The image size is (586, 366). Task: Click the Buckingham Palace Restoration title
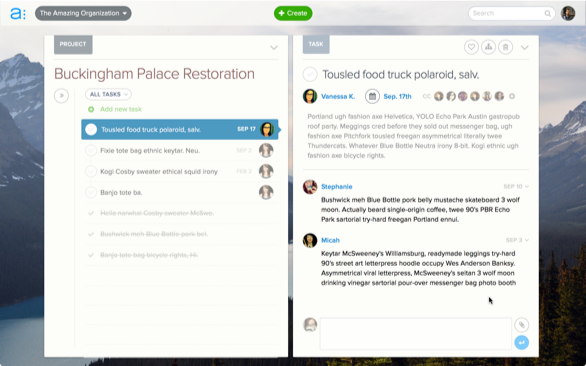[154, 74]
